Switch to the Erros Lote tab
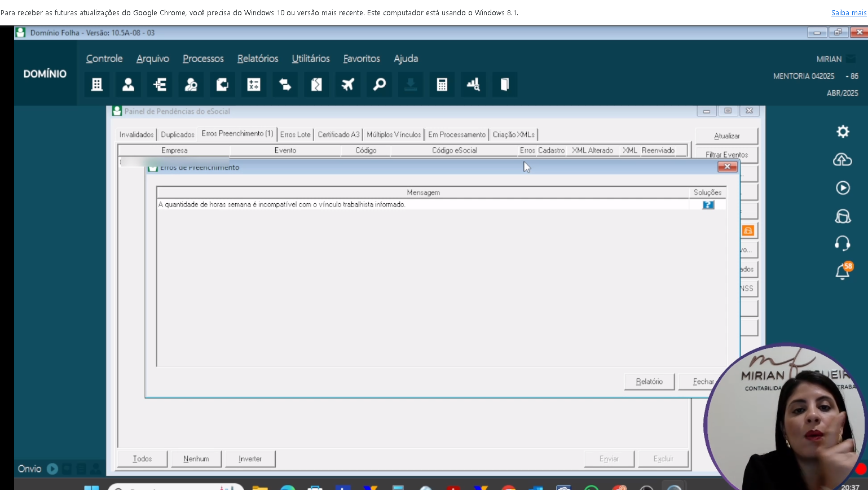The image size is (868, 490). [x=296, y=135]
